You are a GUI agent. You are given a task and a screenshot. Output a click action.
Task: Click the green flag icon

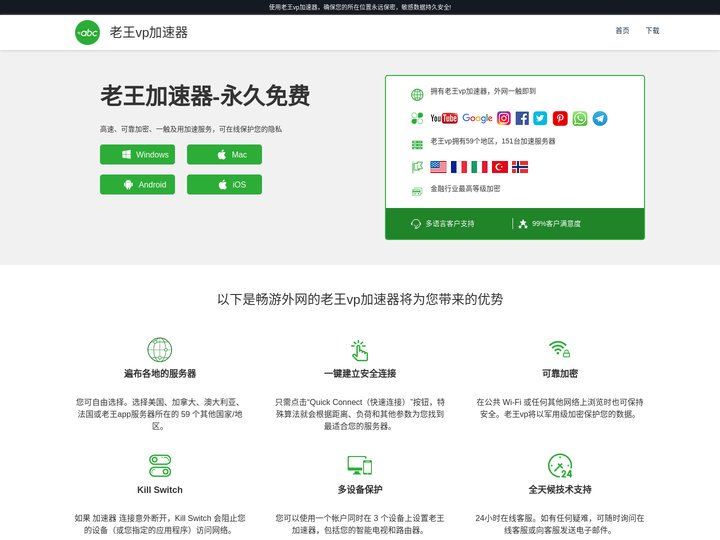[417, 167]
